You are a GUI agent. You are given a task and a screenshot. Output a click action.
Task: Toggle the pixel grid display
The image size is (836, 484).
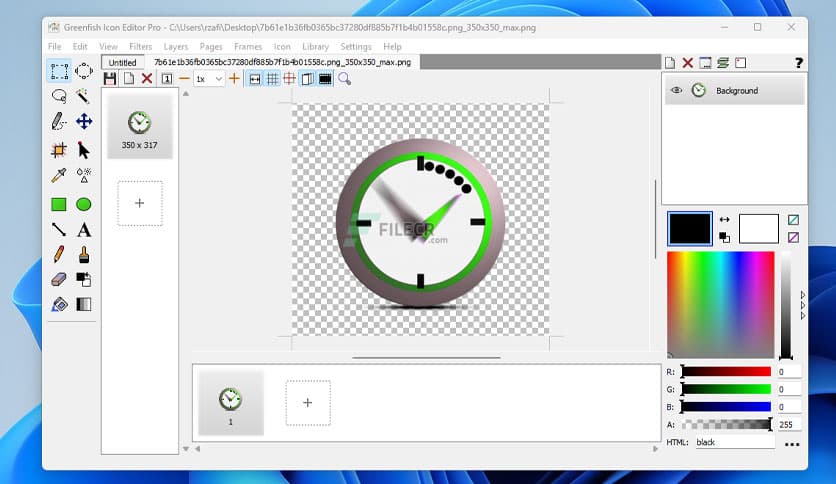point(272,79)
